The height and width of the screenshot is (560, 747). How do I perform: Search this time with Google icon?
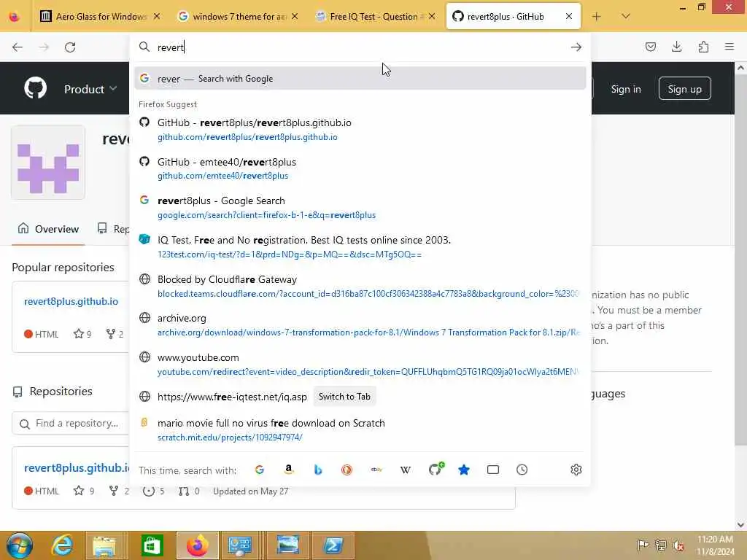pos(260,470)
